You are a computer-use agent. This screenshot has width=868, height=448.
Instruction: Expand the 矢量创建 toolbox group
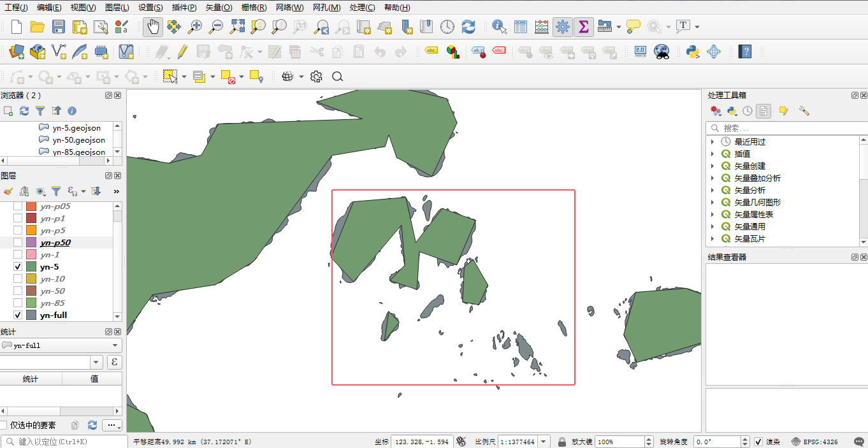pos(712,166)
